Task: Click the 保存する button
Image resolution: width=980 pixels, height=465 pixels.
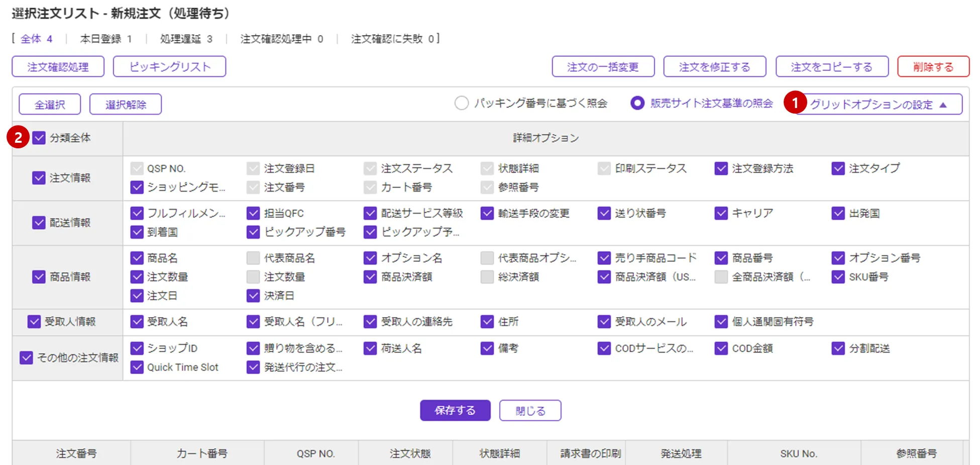Action: tap(455, 410)
